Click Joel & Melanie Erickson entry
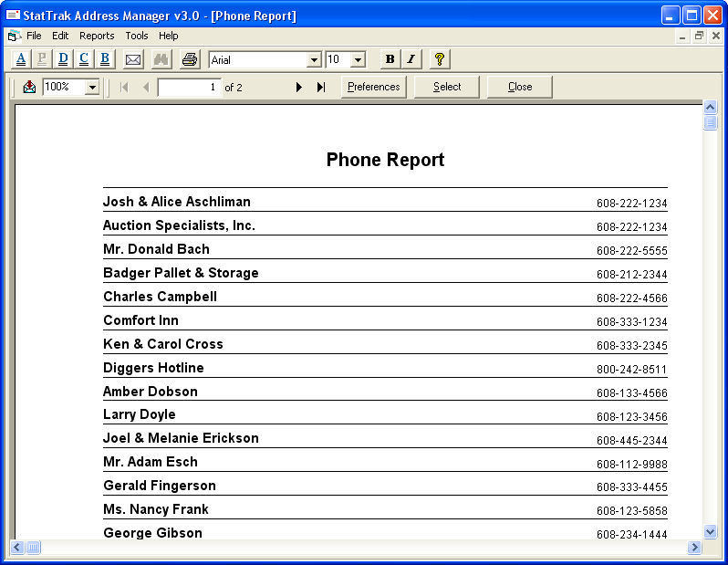The image size is (728, 565). click(181, 438)
